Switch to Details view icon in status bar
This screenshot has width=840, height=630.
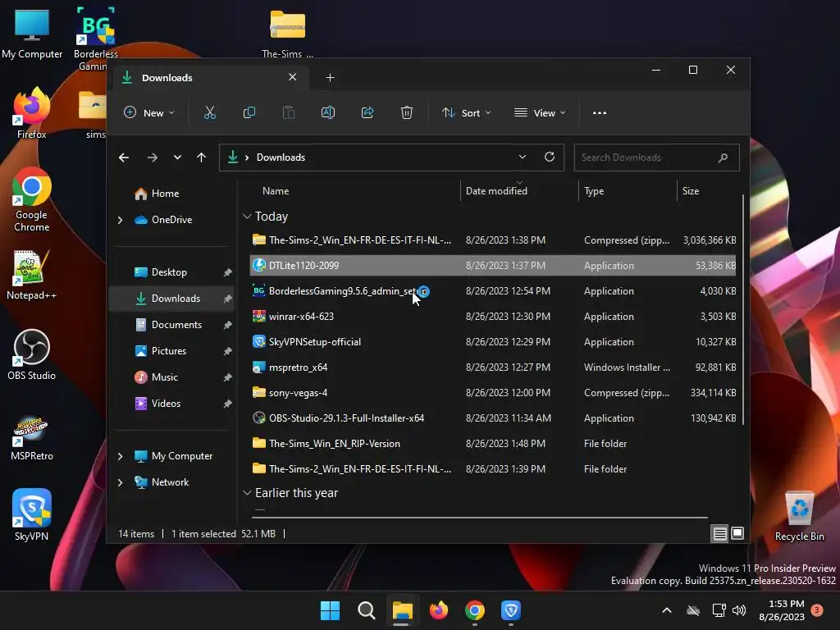point(719,533)
